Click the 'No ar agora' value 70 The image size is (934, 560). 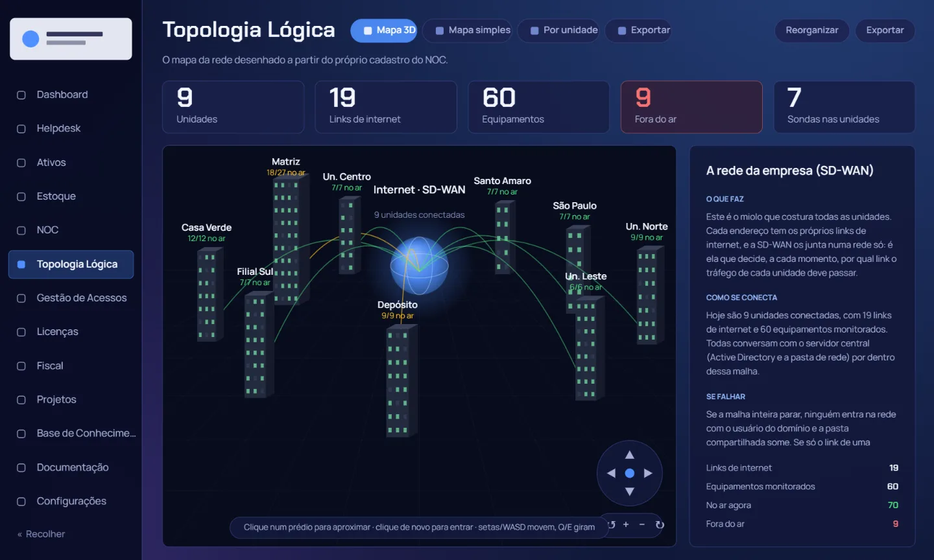pyautogui.click(x=892, y=506)
